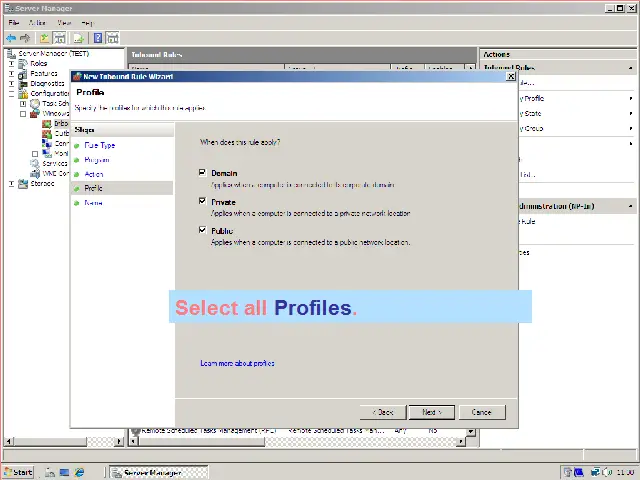640x480 pixels.
Task: Open the Learn more about profiles link
Action: tap(237, 363)
